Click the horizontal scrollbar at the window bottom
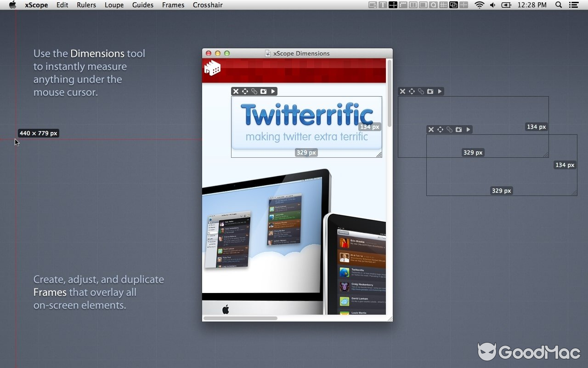 tap(240, 318)
